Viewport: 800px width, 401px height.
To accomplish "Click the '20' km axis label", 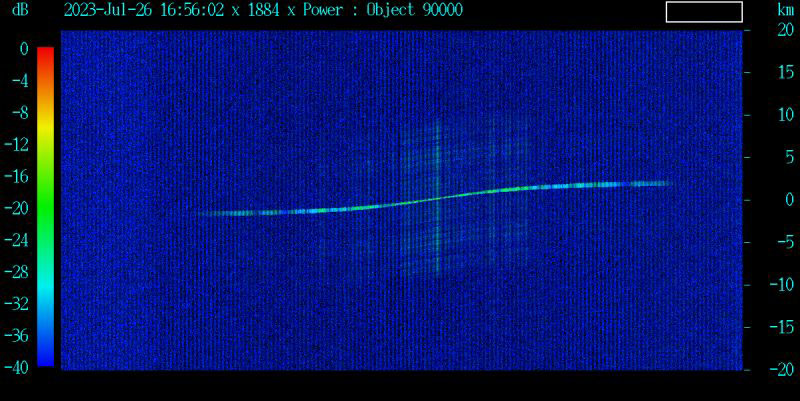I will coord(786,30).
